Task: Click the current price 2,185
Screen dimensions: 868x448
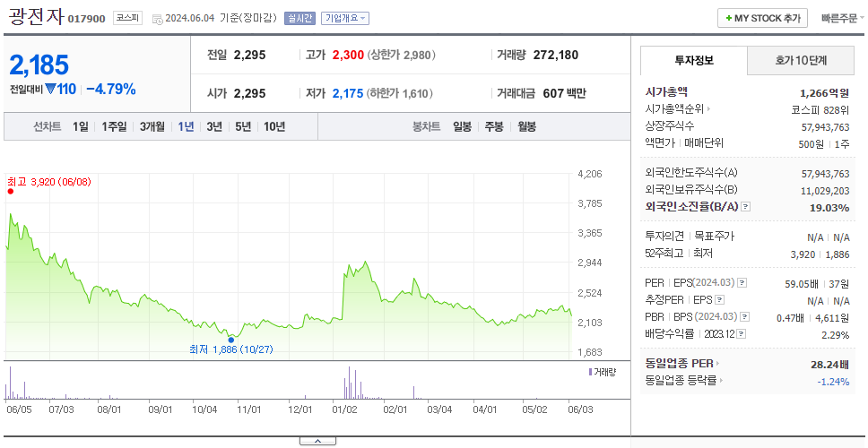Action: click(39, 65)
